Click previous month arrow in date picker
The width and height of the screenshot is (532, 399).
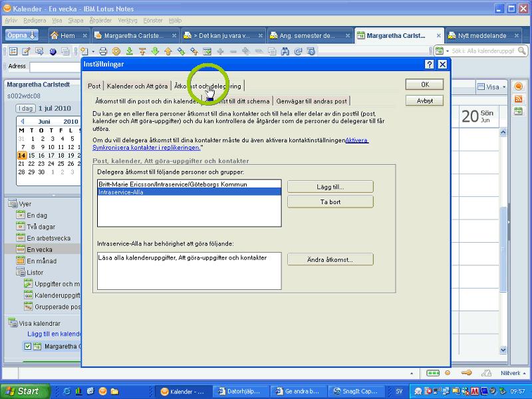tap(22, 121)
